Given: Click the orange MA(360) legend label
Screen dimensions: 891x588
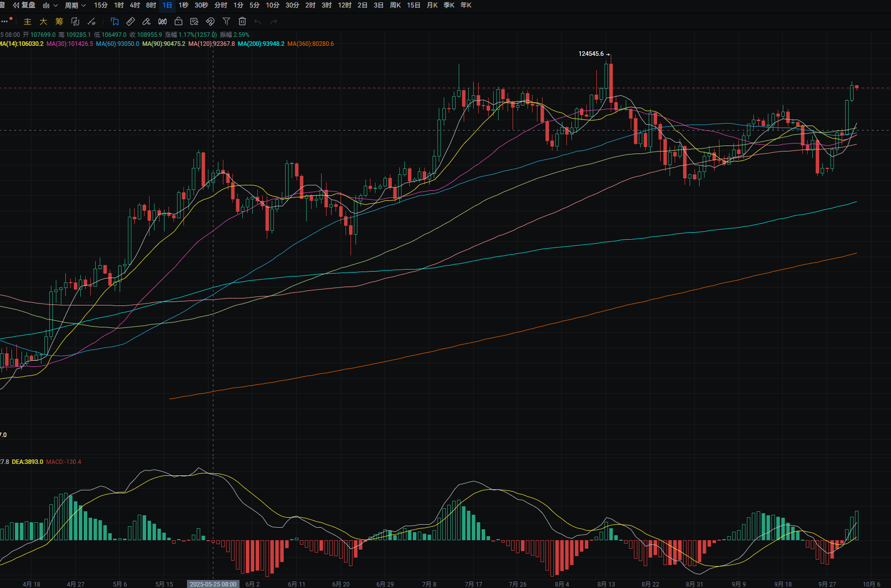Looking at the screenshot, I should coord(311,44).
